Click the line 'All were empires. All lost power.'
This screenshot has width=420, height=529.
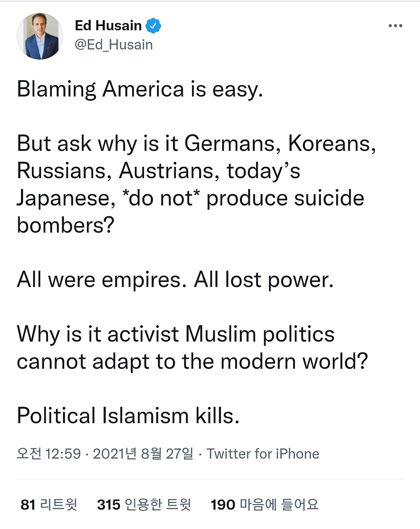(175, 280)
